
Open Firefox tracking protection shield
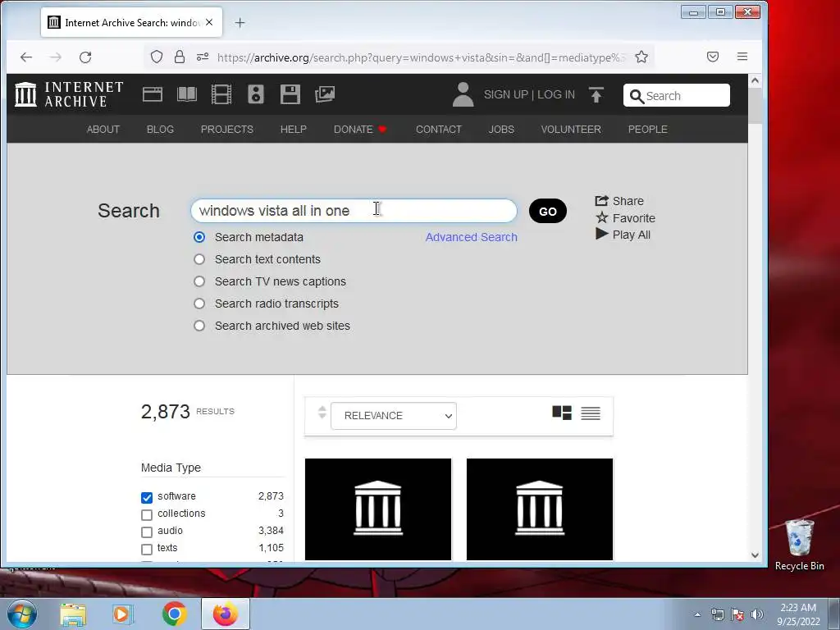point(157,57)
